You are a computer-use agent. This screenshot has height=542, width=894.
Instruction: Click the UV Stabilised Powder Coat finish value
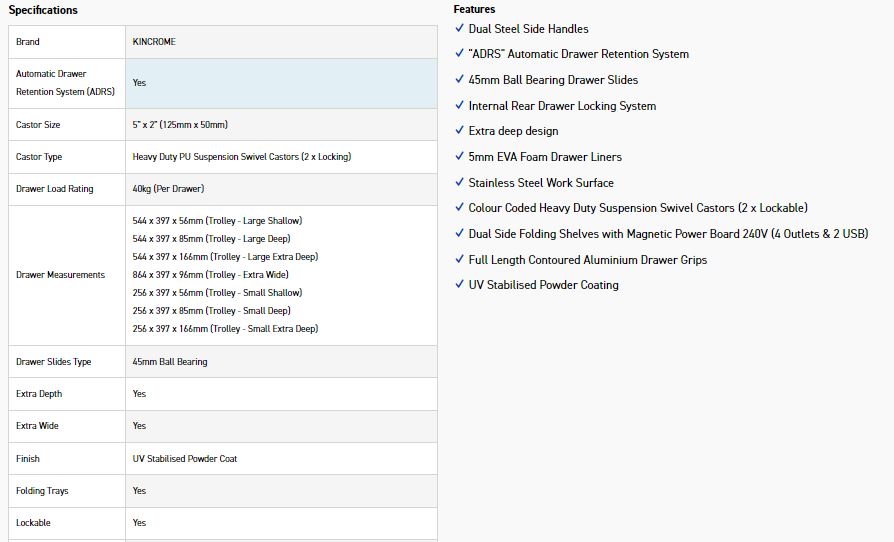(x=185, y=459)
